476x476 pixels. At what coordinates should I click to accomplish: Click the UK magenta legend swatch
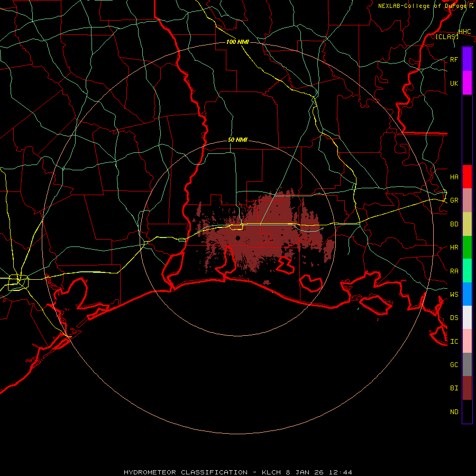click(467, 83)
